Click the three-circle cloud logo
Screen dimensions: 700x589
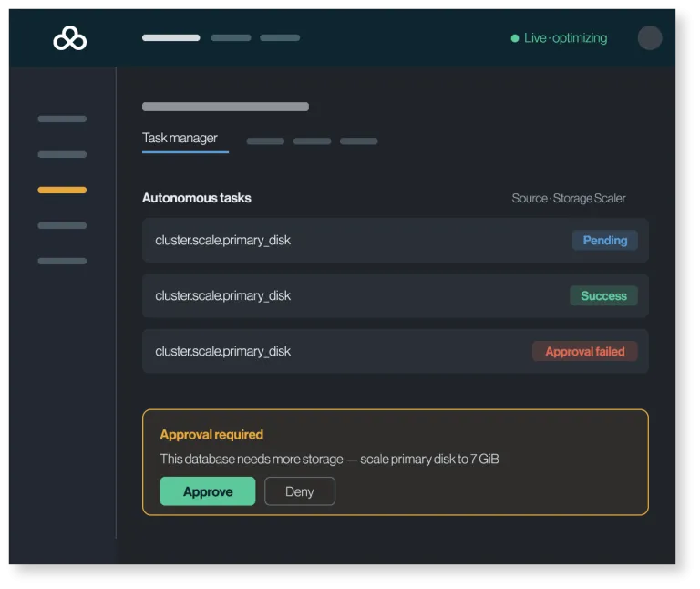[70, 38]
